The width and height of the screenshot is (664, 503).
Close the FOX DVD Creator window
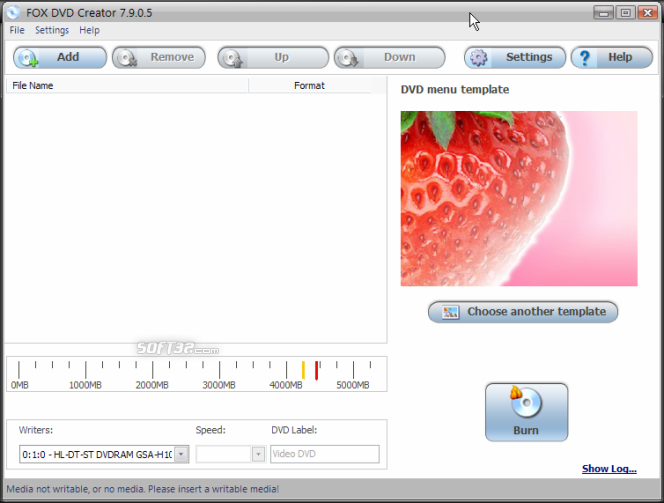click(647, 13)
